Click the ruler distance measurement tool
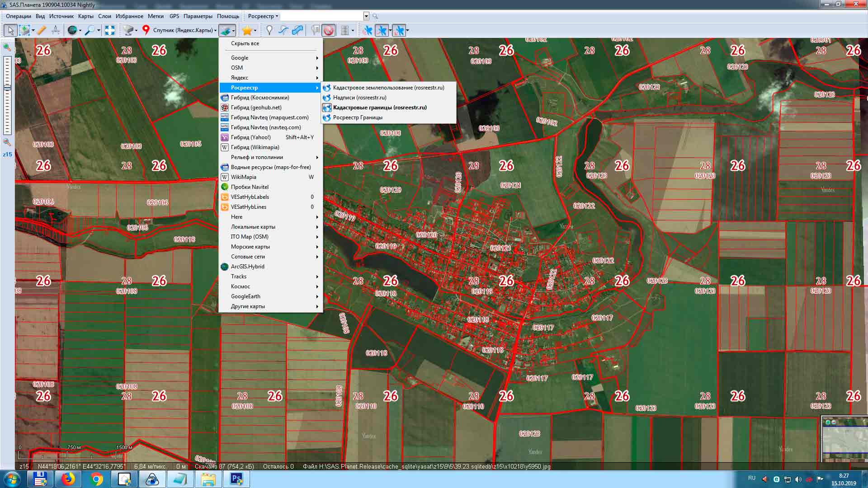868x488 pixels. pyautogui.click(x=41, y=30)
